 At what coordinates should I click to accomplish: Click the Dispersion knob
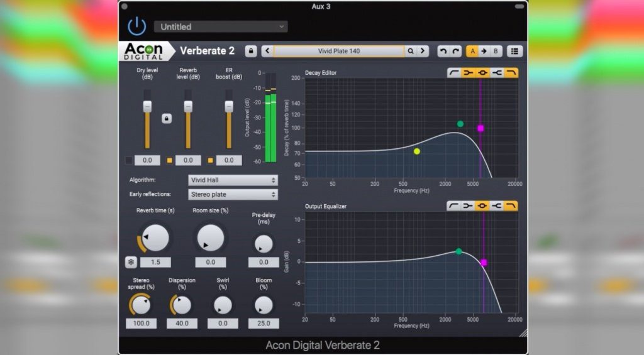click(182, 305)
